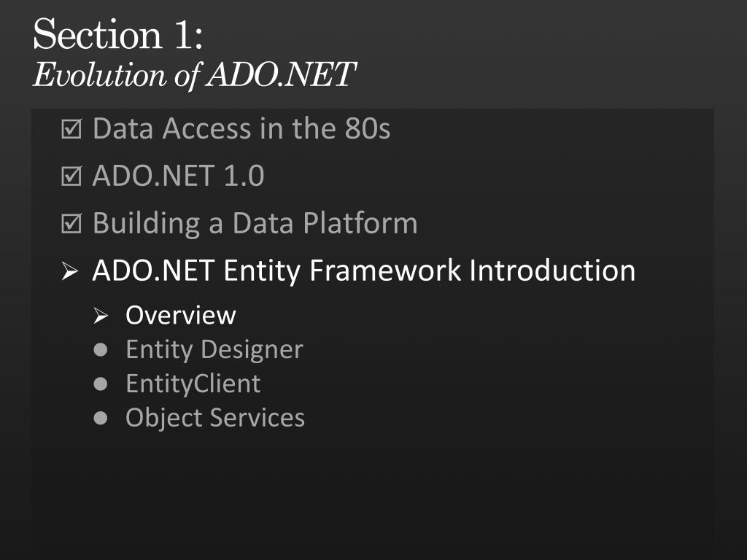Click the Section 1: slide title
The image size is (747, 560).
pos(118,34)
